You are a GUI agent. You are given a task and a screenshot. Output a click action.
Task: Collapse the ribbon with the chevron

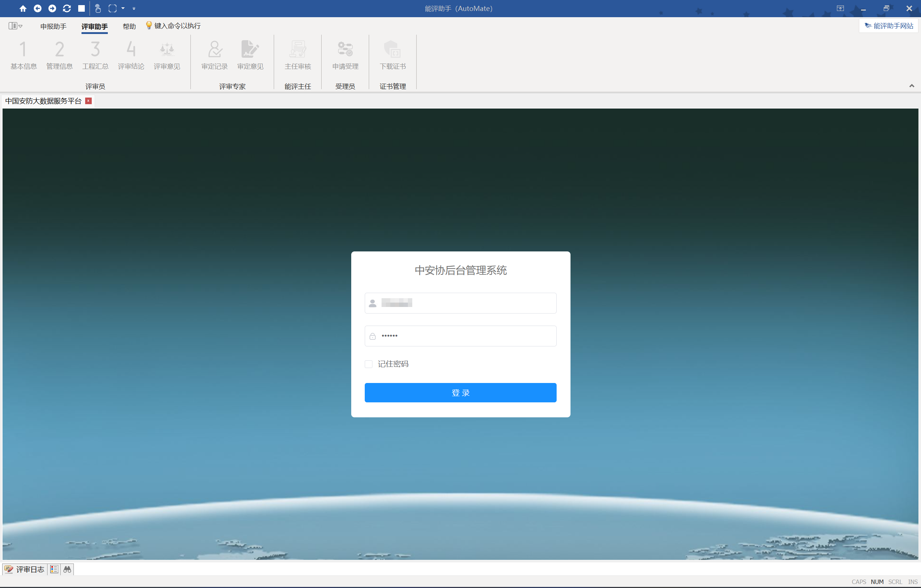[x=911, y=86]
